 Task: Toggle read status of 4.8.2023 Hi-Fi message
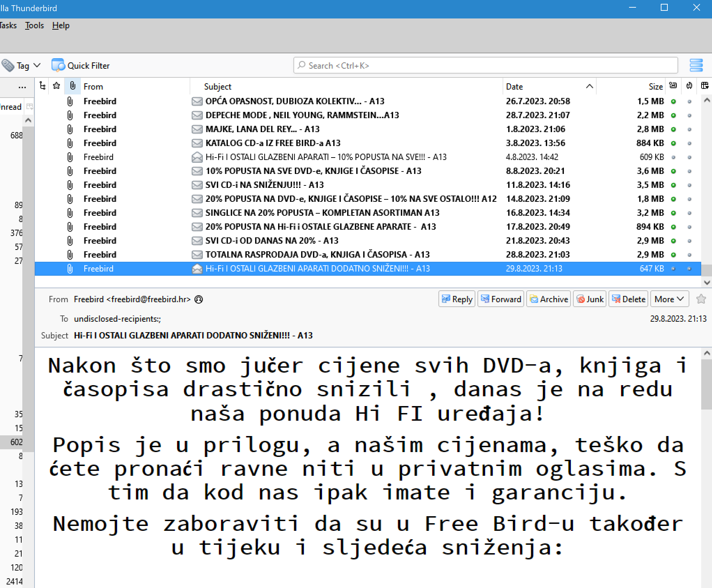(x=673, y=157)
